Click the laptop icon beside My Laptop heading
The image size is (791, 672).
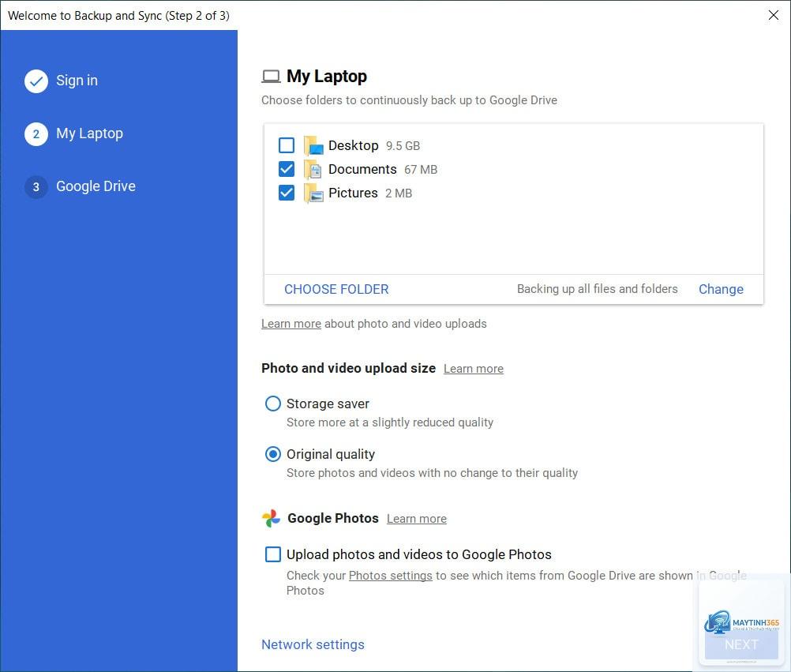(271, 77)
